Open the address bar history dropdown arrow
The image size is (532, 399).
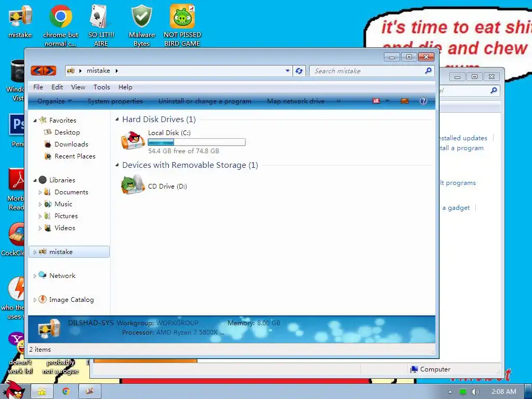[x=287, y=71]
